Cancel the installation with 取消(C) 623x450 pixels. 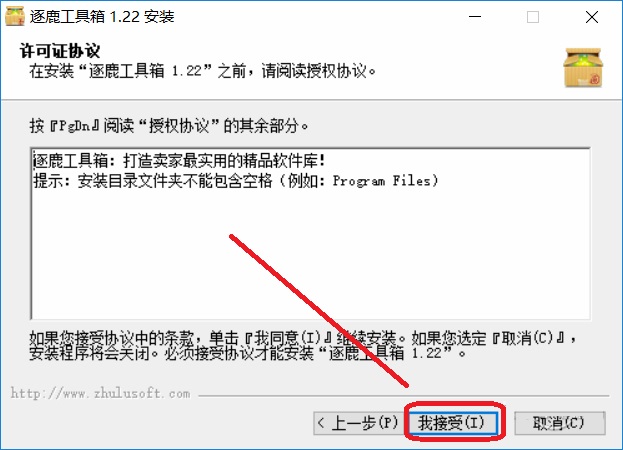(x=559, y=423)
